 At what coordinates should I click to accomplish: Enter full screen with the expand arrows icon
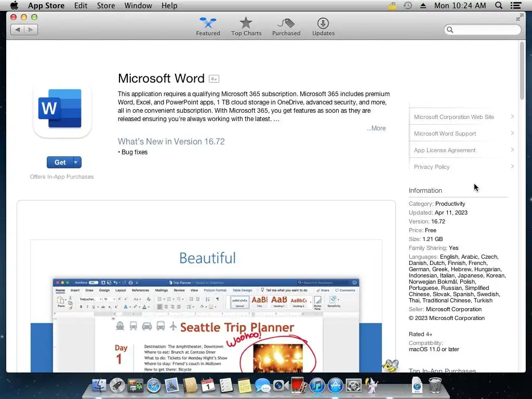point(520,17)
